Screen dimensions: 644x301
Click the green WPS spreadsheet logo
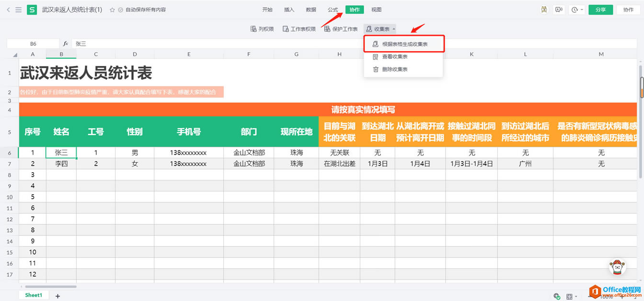click(32, 10)
